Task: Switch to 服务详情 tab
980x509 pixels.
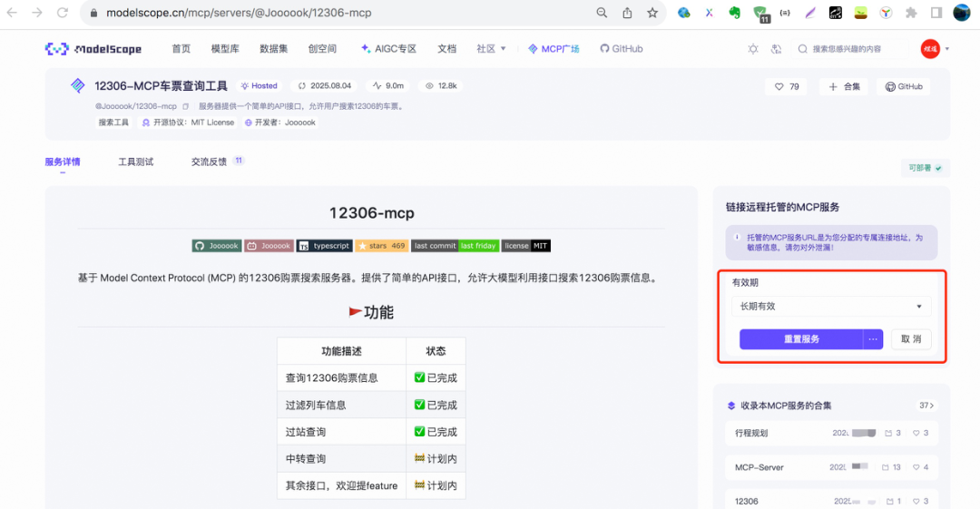Action: [63, 162]
